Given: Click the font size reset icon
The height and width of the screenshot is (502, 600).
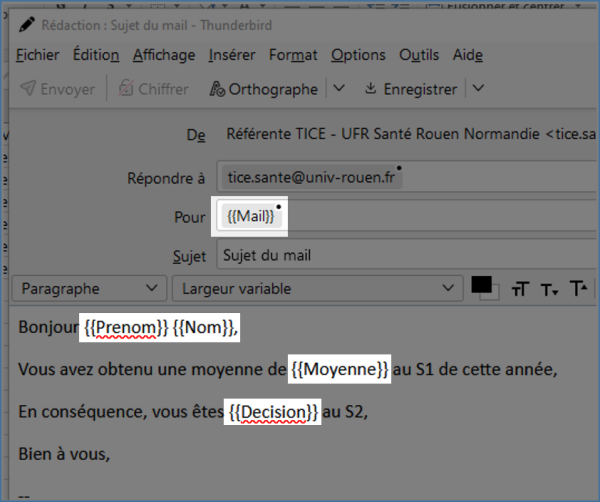Looking at the screenshot, I should click(520, 289).
